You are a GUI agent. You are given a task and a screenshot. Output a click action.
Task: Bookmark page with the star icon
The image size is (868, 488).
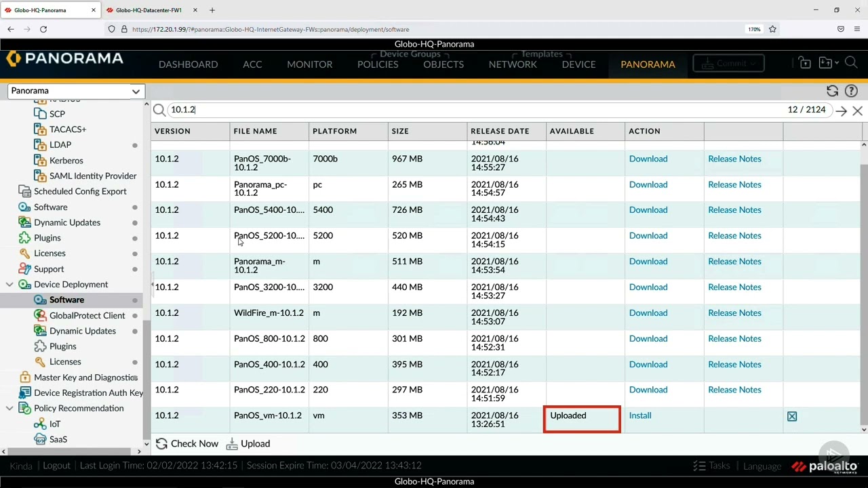coord(772,29)
